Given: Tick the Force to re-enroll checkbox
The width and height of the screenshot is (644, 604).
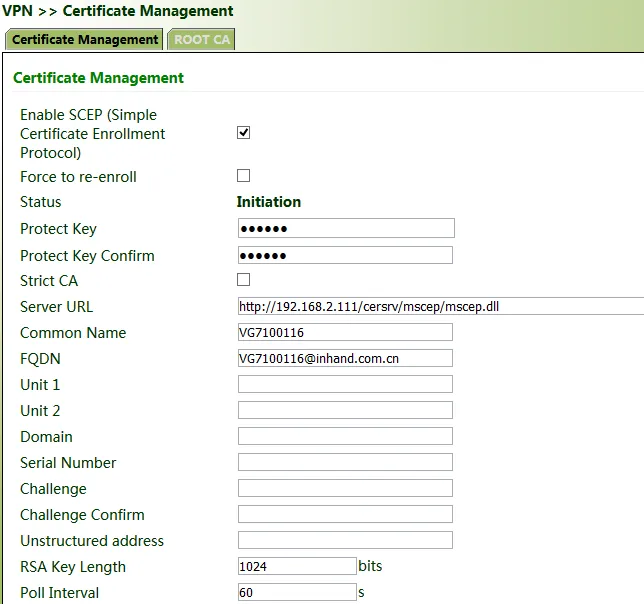Looking at the screenshot, I should (x=244, y=175).
